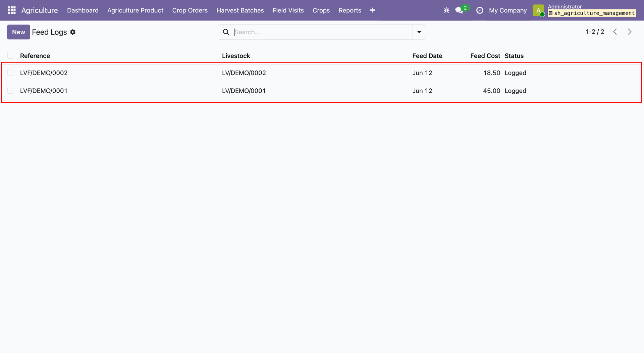Open the activities clock icon
Image resolution: width=644 pixels, height=353 pixels.
click(x=480, y=10)
